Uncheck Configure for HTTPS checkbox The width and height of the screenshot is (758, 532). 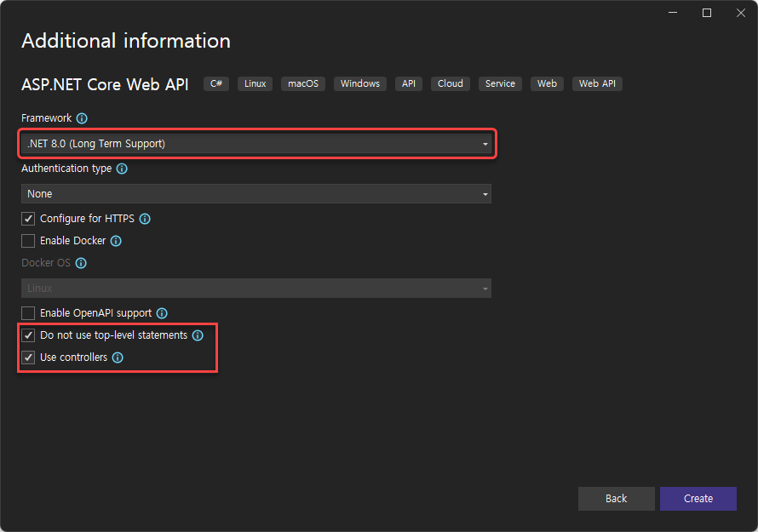click(x=28, y=219)
